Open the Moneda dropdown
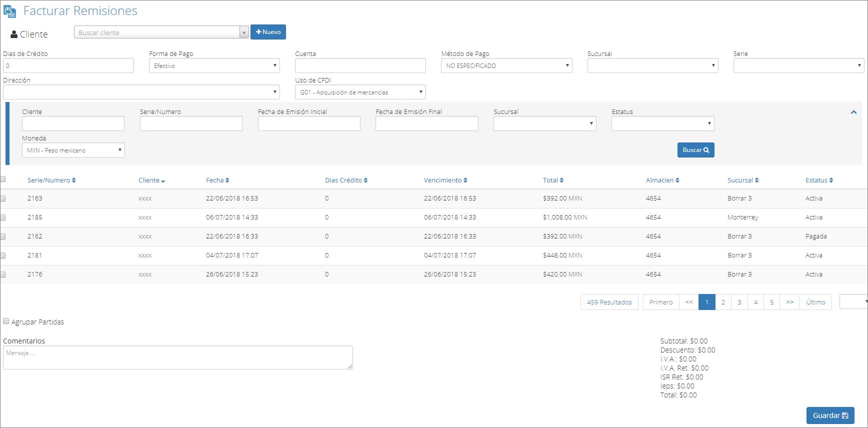The height and width of the screenshot is (428, 868). click(73, 150)
